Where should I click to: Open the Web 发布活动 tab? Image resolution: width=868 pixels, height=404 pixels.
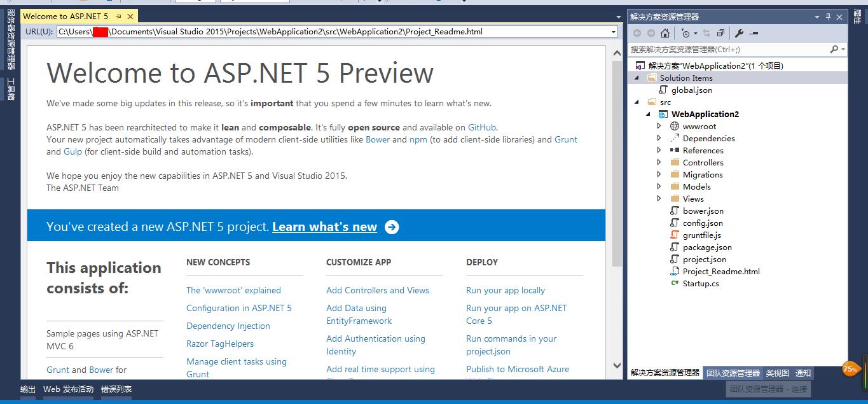(x=69, y=389)
